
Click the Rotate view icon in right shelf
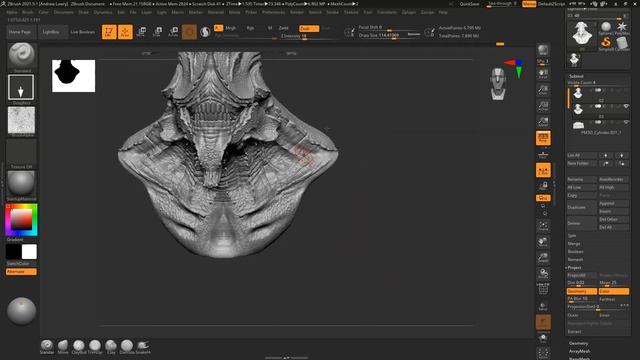tap(543, 273)
